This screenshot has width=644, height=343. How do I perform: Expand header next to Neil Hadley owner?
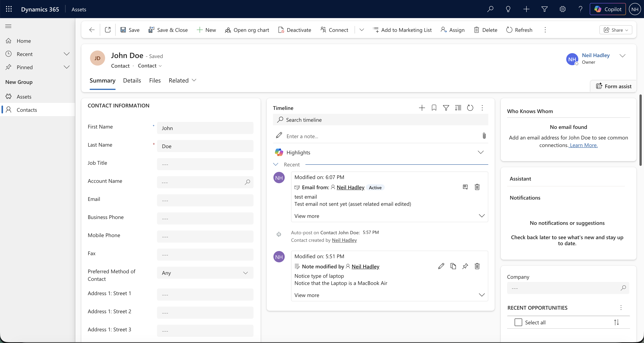[x=623, y=56]
